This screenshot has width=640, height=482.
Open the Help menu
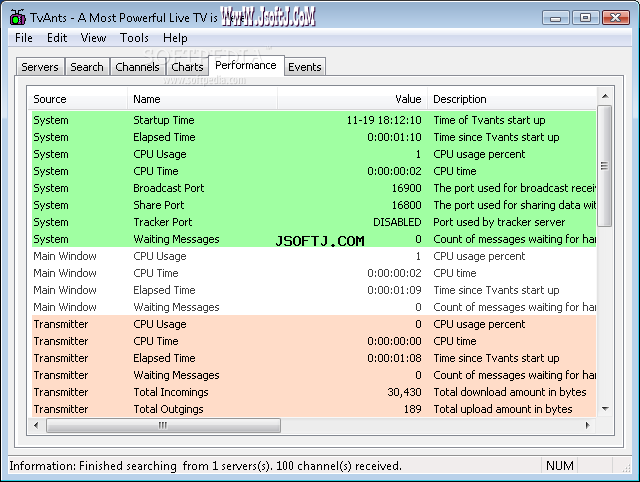(x=175, y=38)
